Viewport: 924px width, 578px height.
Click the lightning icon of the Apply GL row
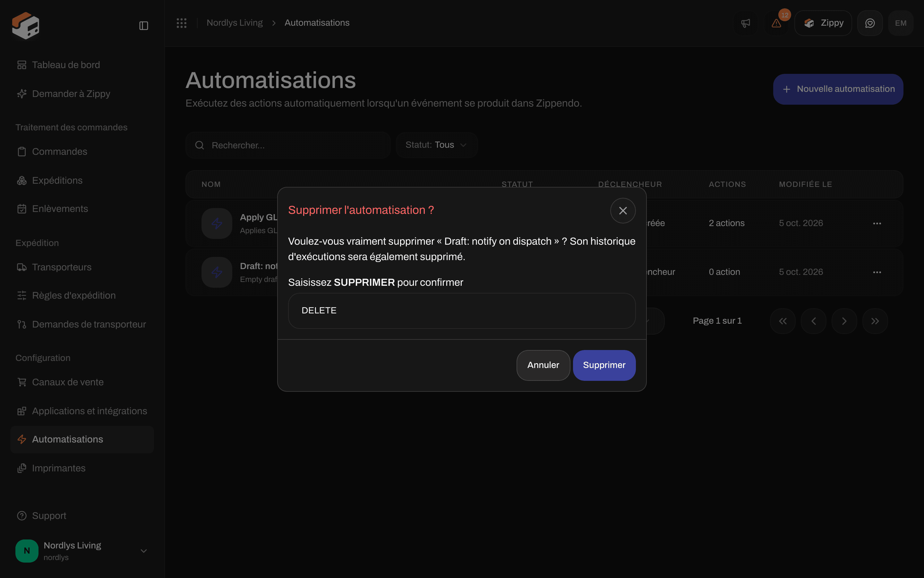pos(217,223)
